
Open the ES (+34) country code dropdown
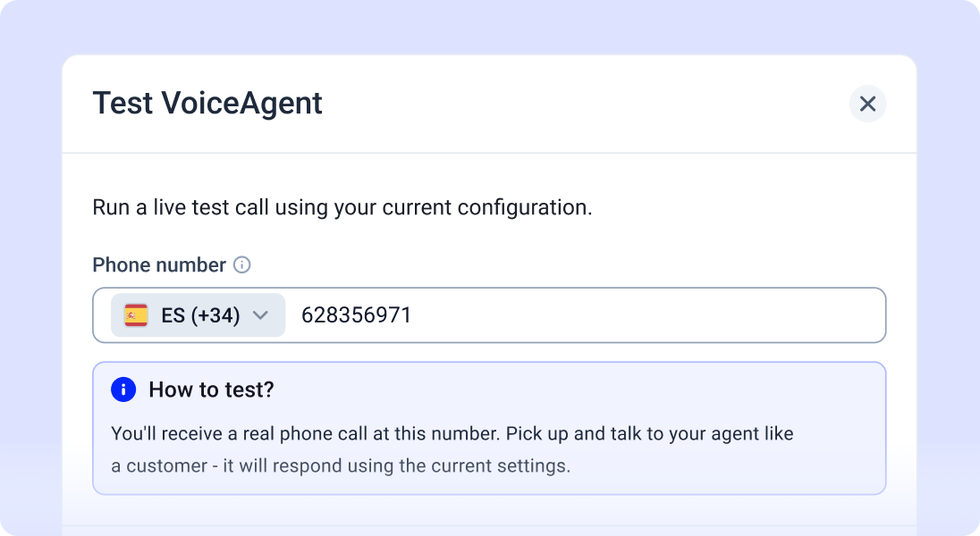pyautogui.click(x=199, y=315)
